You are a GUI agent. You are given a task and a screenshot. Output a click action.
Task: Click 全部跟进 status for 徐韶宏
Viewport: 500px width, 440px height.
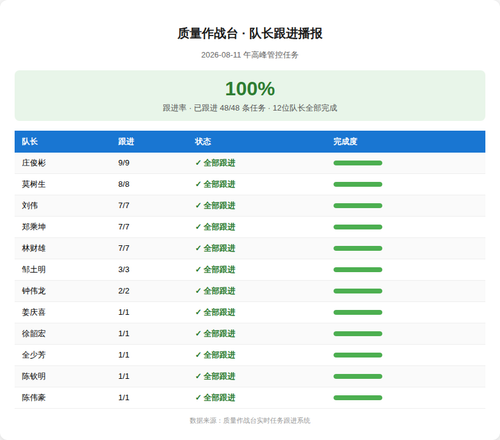click(215, 334)
